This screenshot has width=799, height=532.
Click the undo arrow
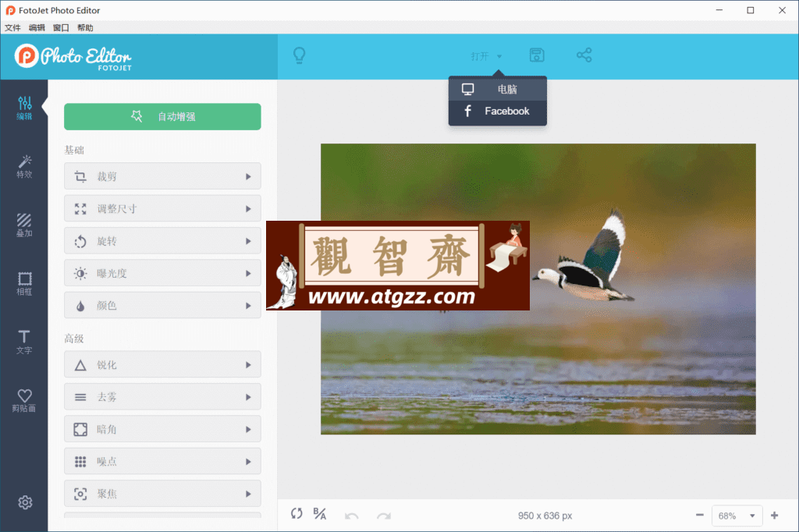pyautogui.click(x=352, y=516)
